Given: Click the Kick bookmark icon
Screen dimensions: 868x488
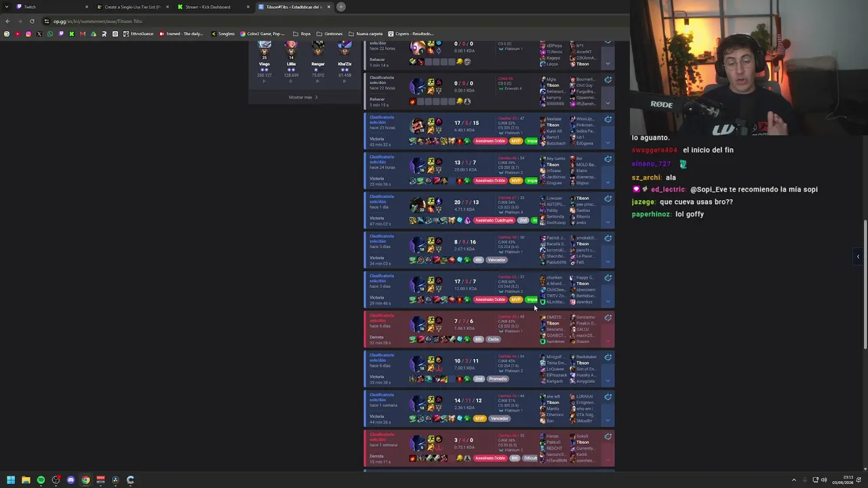Looking at the screenshot, I should [x=71, y=34].
